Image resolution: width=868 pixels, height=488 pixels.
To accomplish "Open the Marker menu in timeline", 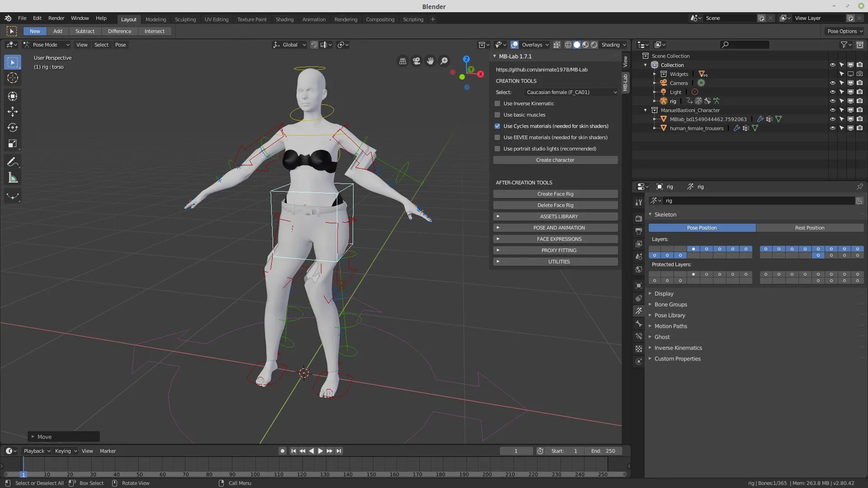I will tap(108, 451).
